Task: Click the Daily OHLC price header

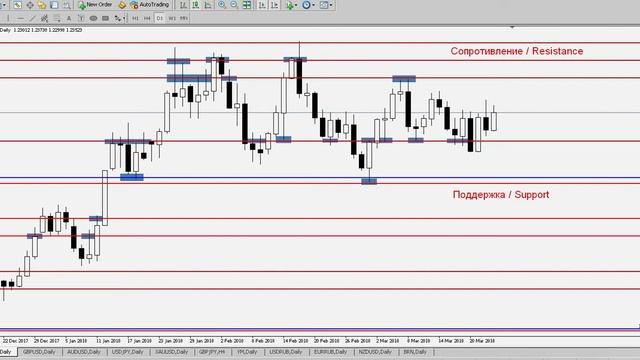Action: click(x=41, y=30)
